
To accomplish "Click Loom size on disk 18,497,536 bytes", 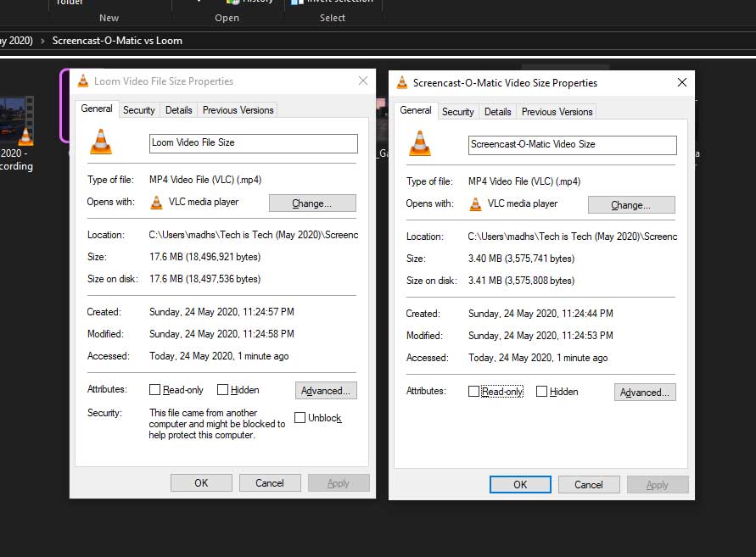I will tap(205, 279).
